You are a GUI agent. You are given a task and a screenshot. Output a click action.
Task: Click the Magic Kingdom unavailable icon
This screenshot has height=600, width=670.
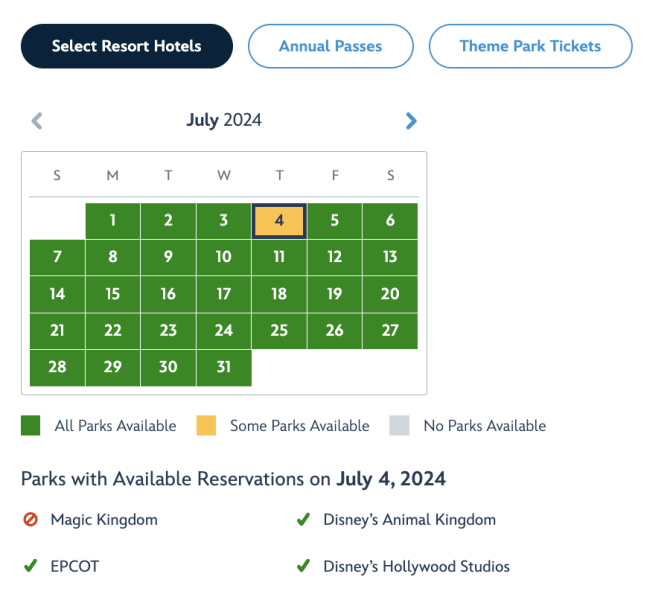pos(30,520)
